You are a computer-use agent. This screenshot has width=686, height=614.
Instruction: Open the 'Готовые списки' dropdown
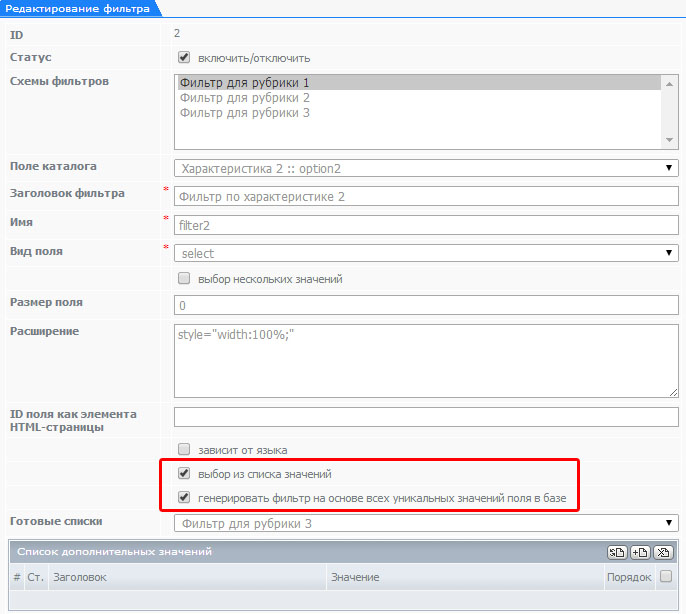coord(426,523)
